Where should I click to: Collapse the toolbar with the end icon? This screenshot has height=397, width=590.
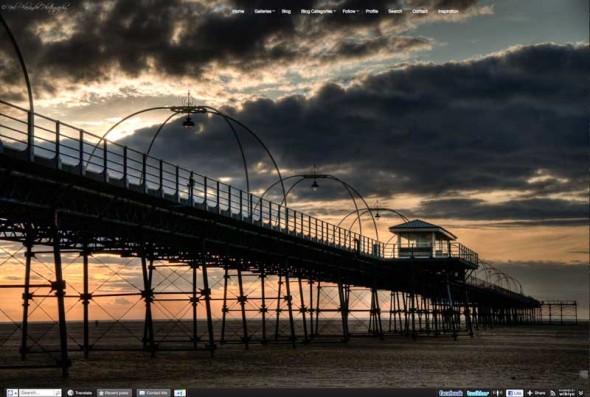point(582,393)
